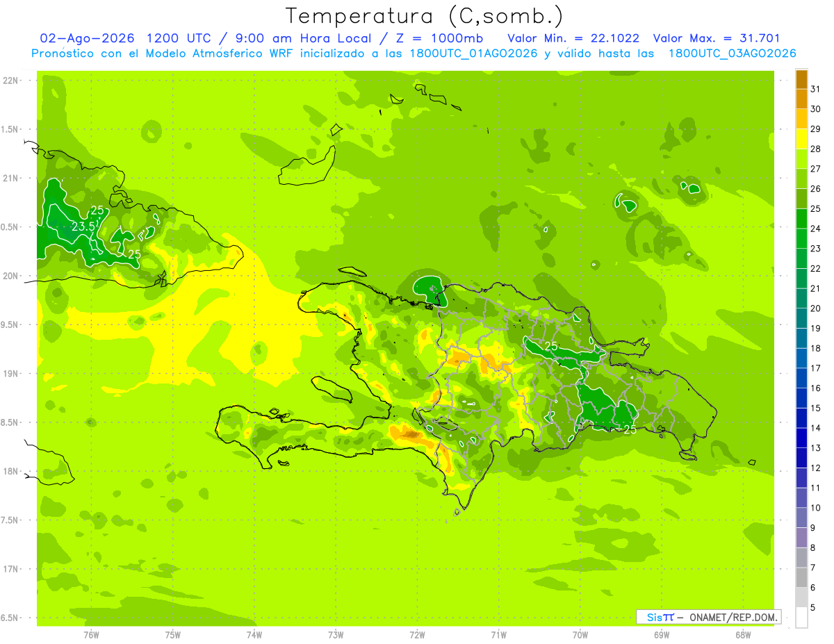Viewport: 834px width, 644px height.
Task: Click the legend value "16" on color scale
Action: pyautogui.click(x=816, y=388)
